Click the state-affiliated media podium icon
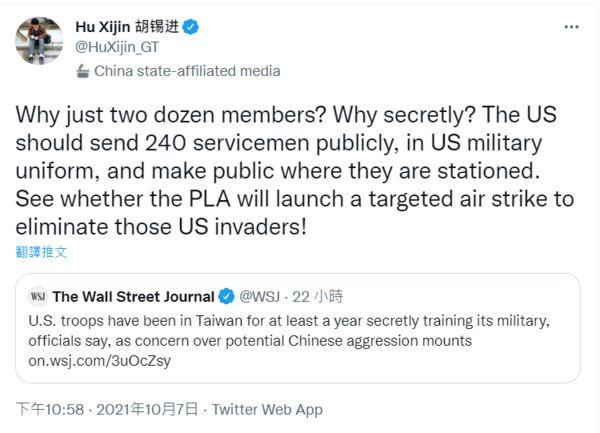This screenshot has height=433, width=600. pos(83,71)
